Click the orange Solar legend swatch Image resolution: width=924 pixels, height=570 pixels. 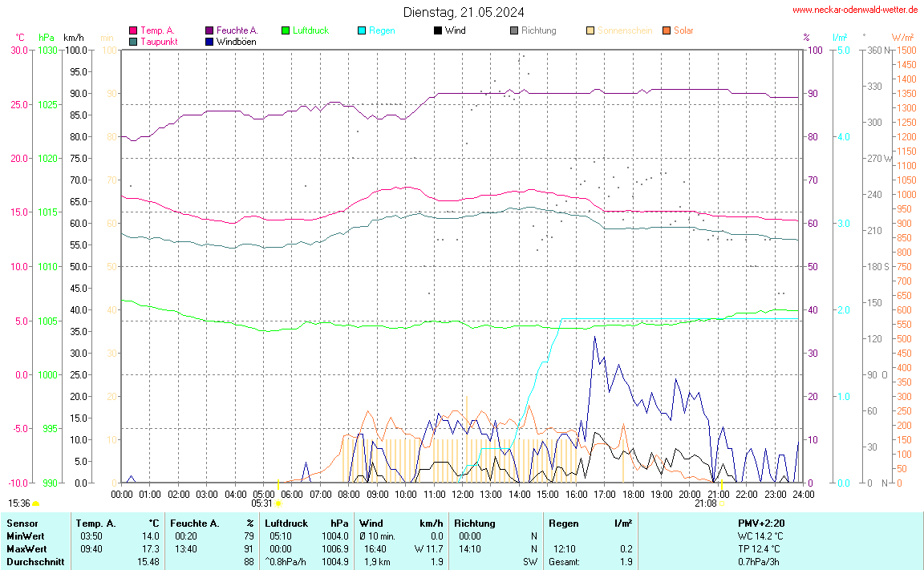pyautogui.click(x=667, y=30)
